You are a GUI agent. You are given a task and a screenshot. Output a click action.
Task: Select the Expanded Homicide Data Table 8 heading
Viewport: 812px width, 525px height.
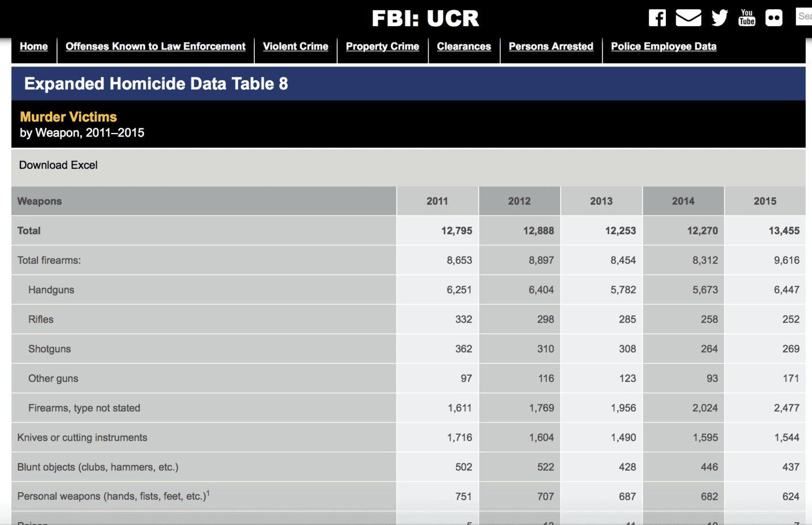[156, 84]
